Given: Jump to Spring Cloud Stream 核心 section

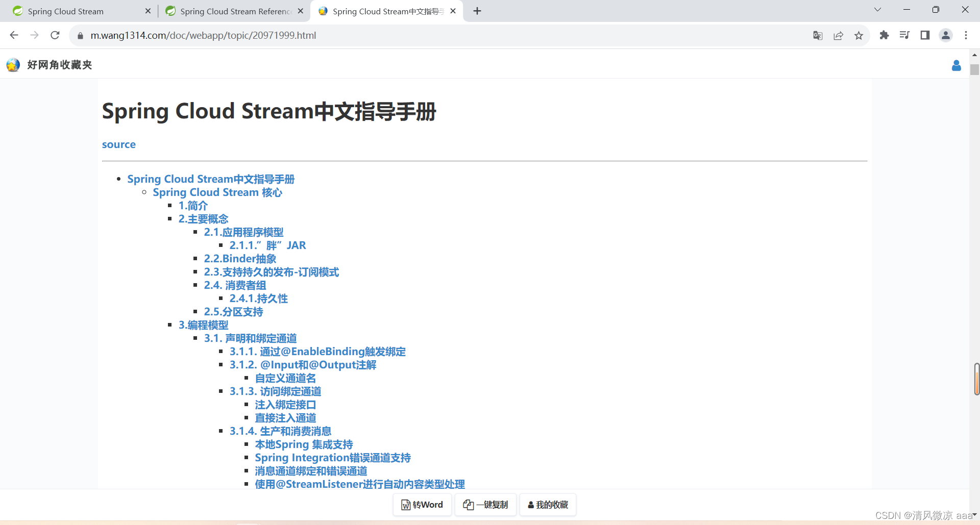Looking at the screenshot, I should 217,192.
